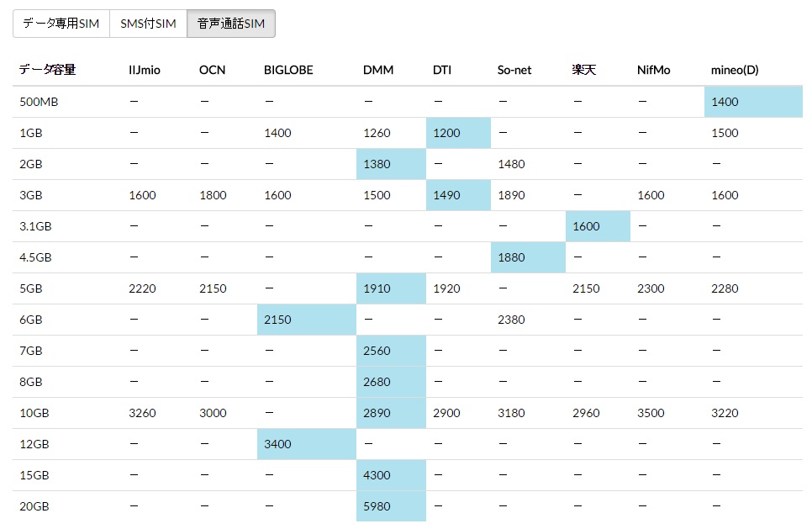Select the 3GB row label
Image resolution: width=812 pixels, height=529 pixels.
pos(31,195)
